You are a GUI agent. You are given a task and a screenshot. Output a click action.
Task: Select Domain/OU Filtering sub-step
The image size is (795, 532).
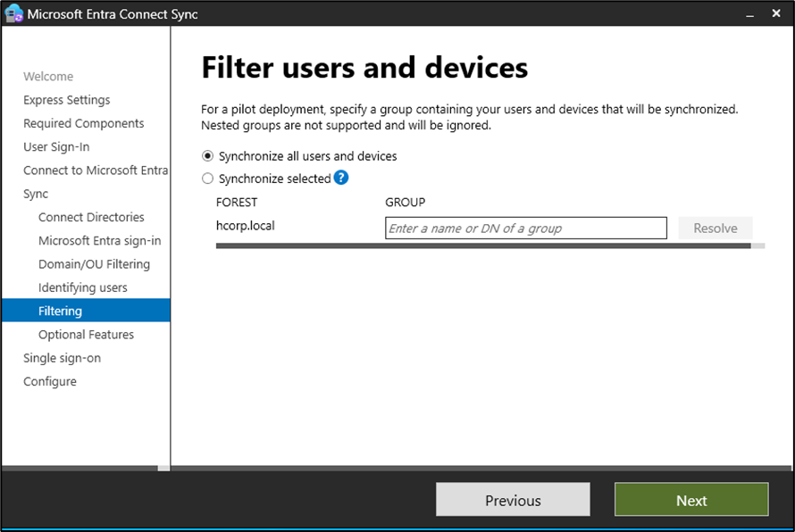[x=94, y=264]
